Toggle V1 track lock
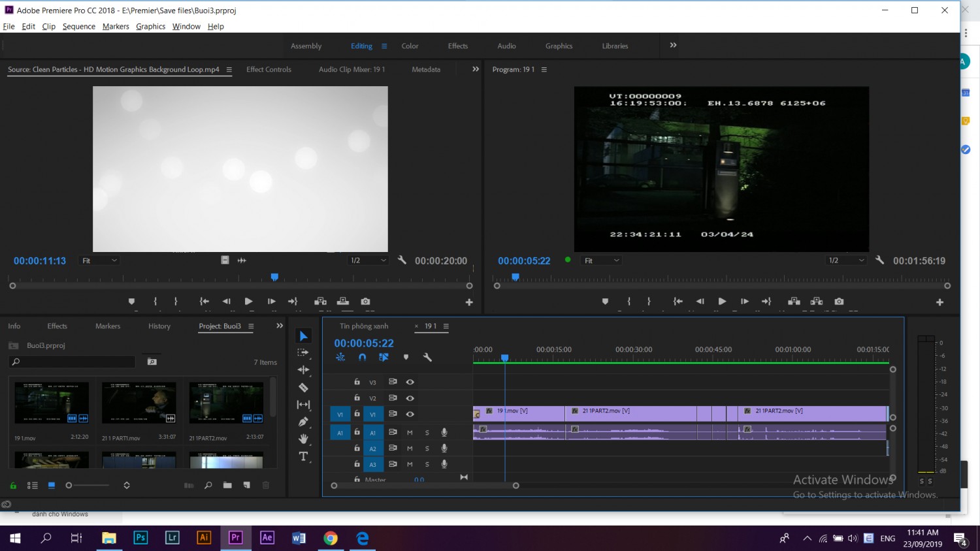The height and width of the screenshot is (551, 980). tap(357, 413)
